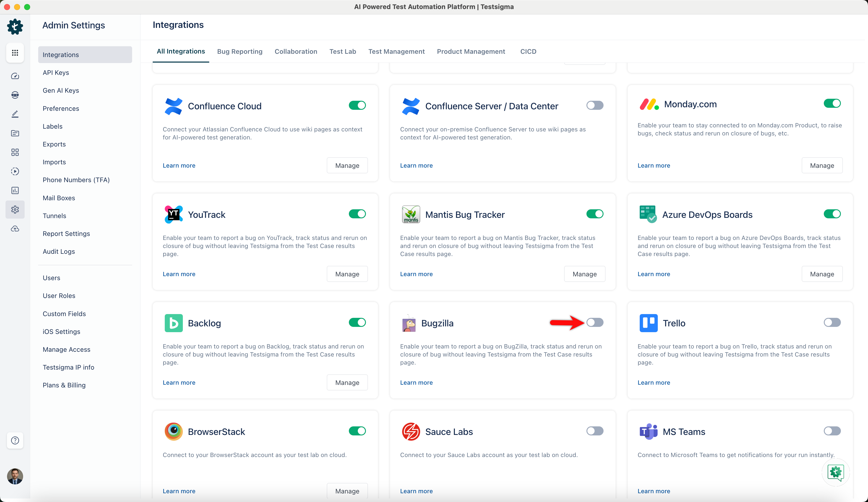Open the dashboard gauge icon
Viewport: 868px width, 502px height.
pyautogui.click(x=15, y=76)
